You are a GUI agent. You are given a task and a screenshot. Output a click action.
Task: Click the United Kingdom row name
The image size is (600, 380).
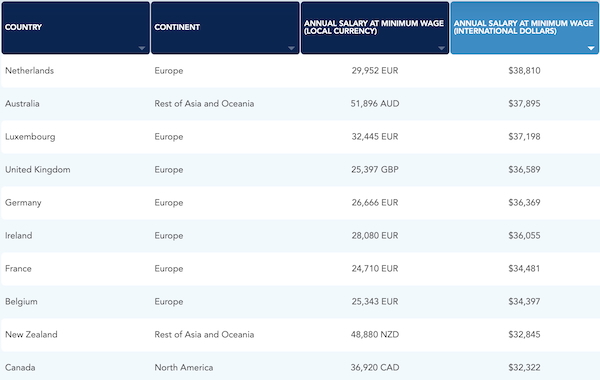pos(38,170)
